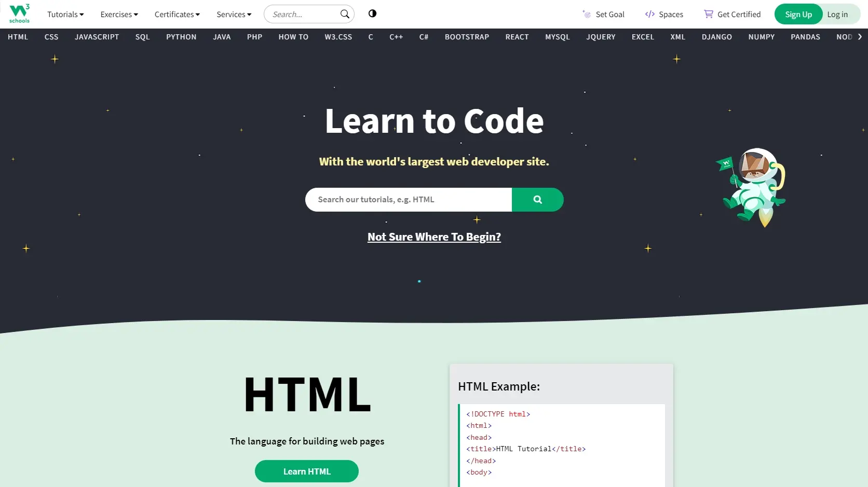Click the '<!DOCTYPE html>' code line

(498, 414)
